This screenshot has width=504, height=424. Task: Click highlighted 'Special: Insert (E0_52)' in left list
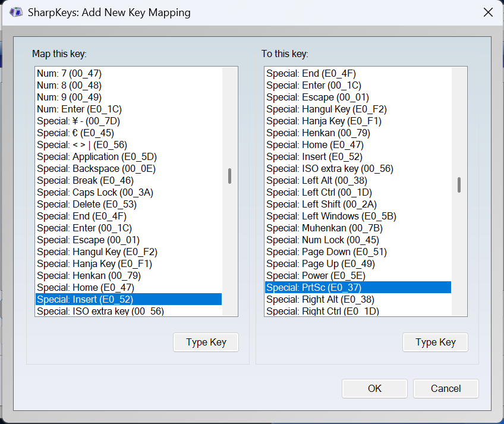click(x=128, y=299)
